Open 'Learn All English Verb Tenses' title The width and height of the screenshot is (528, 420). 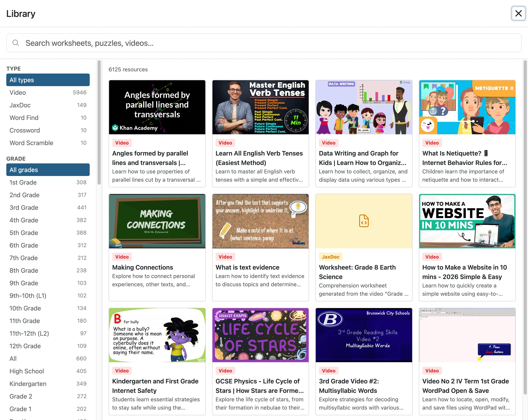click(259, 158)
